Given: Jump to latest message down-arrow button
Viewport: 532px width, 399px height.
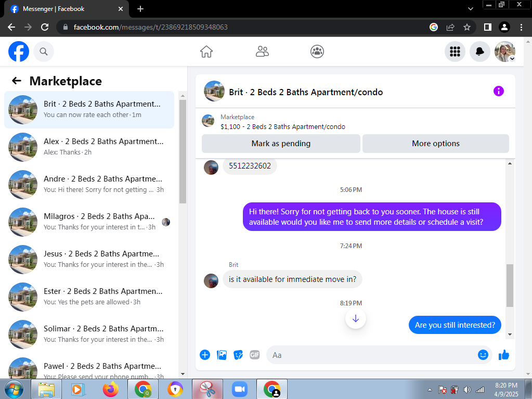Looking at the screenshot, I should (x=355, y=318).
